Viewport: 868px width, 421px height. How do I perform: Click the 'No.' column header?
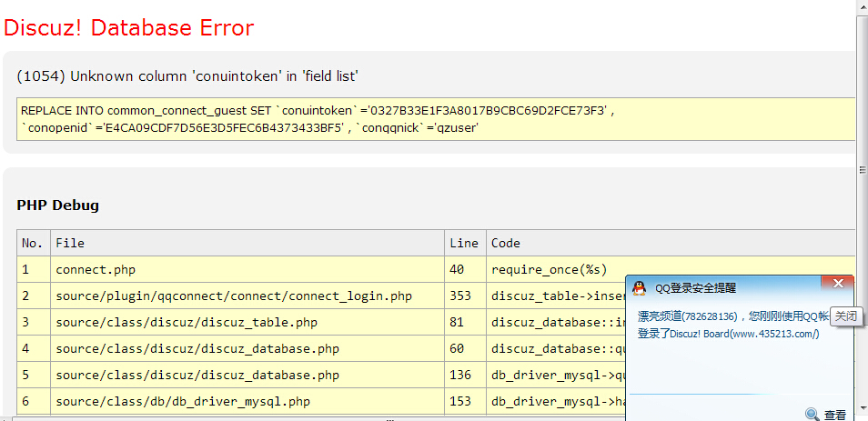33,243
